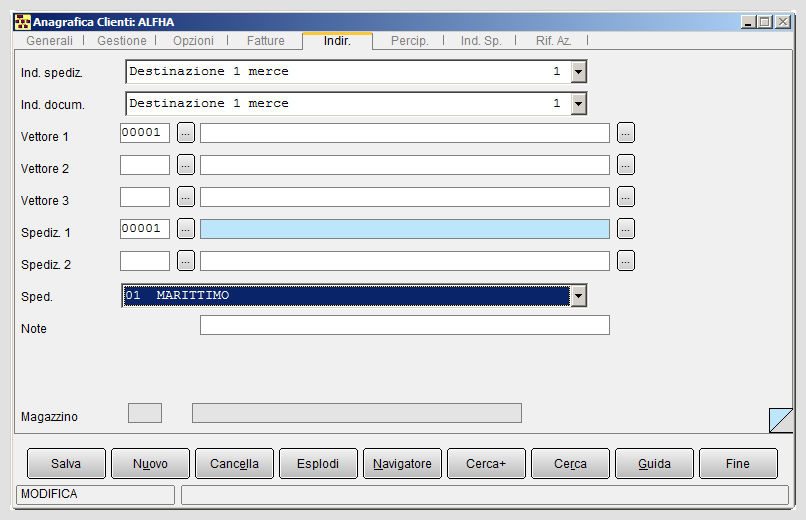Viewport: 806px width, 520px height.
Task: Click the Magazzino description field
Action: point(357,413)
